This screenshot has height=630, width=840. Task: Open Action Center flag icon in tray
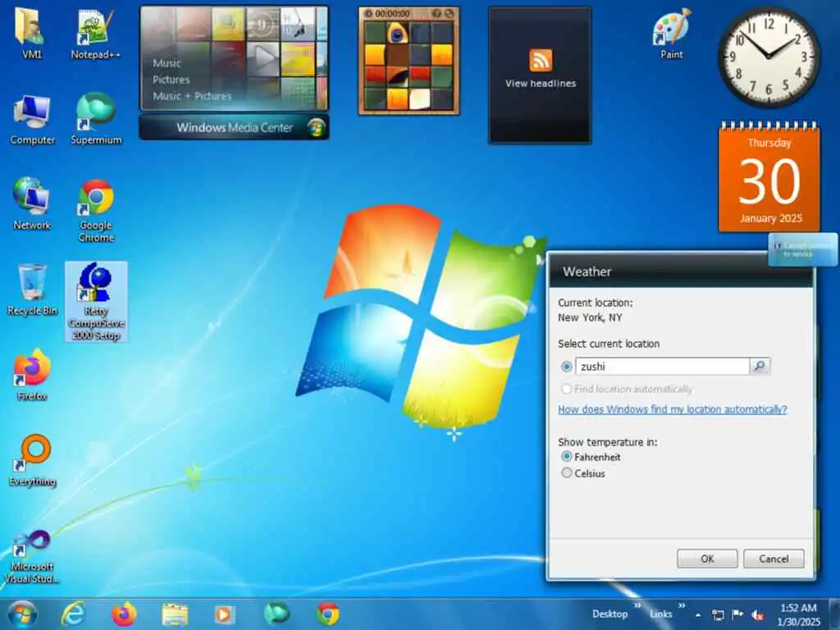737,614
